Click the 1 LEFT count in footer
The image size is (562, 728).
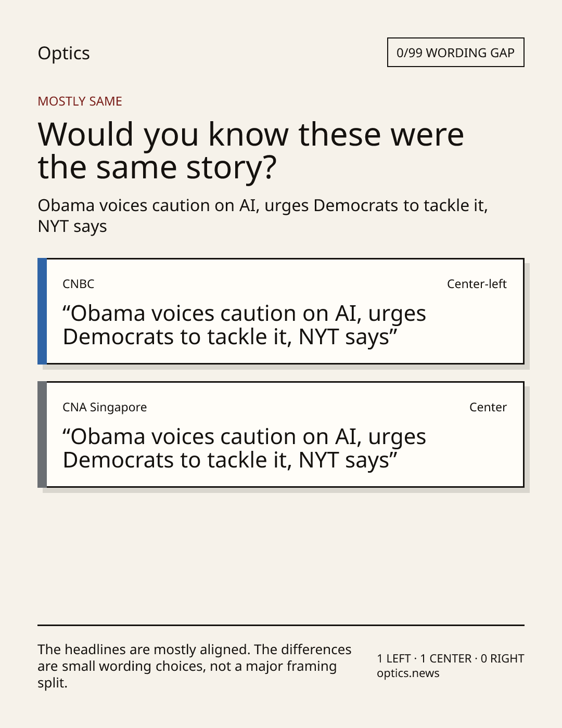click(394, 659)
